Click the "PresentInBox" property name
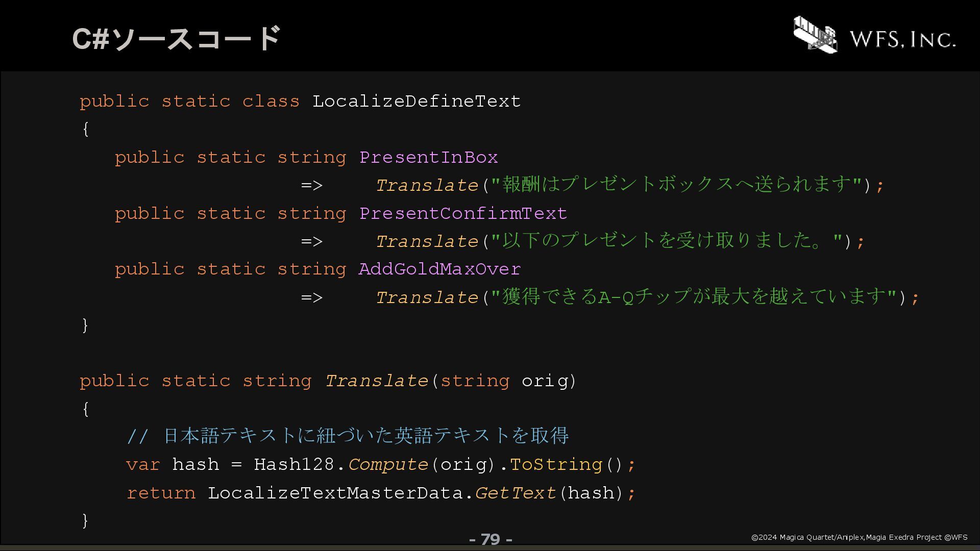The height and width of the screenshot is (551, 980). tap(429, 157)
